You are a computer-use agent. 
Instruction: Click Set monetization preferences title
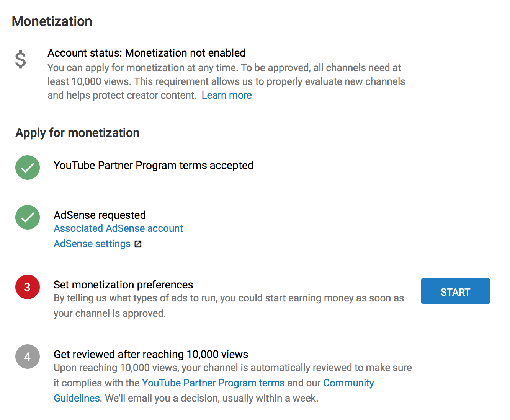click(123, 285)
